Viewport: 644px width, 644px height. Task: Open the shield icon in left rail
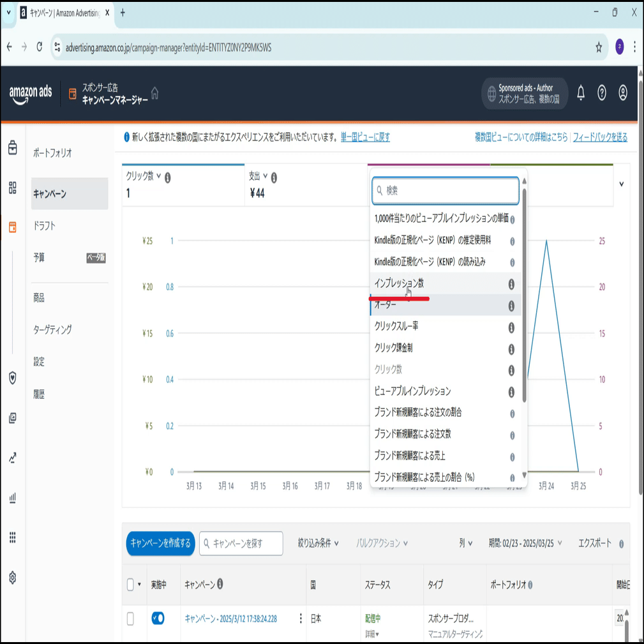13,378
